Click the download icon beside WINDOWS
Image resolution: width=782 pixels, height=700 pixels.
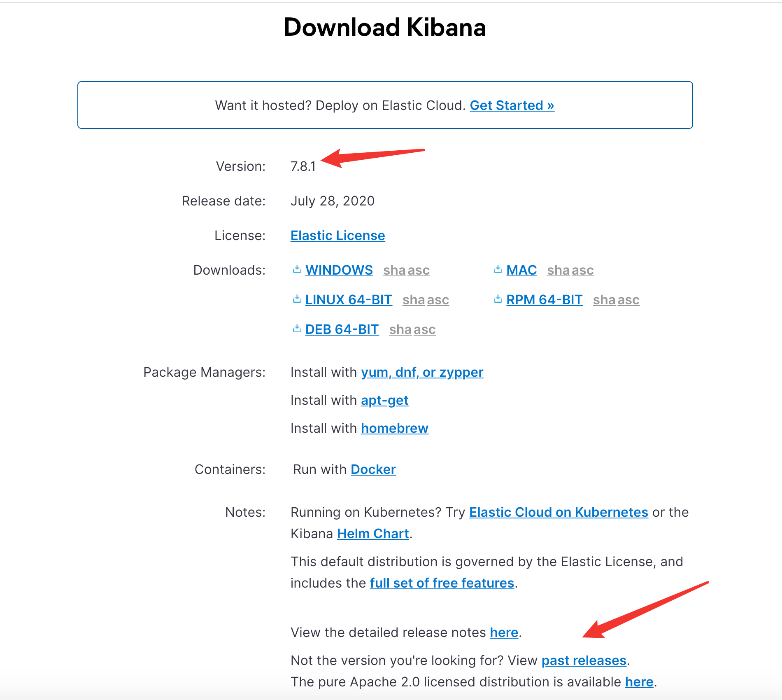tap(297, 270)
